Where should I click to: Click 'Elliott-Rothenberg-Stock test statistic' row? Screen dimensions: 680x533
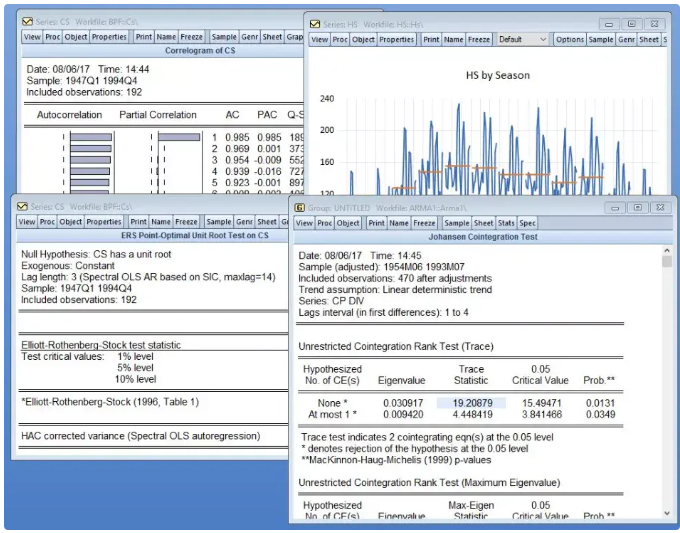coord(101,345)
